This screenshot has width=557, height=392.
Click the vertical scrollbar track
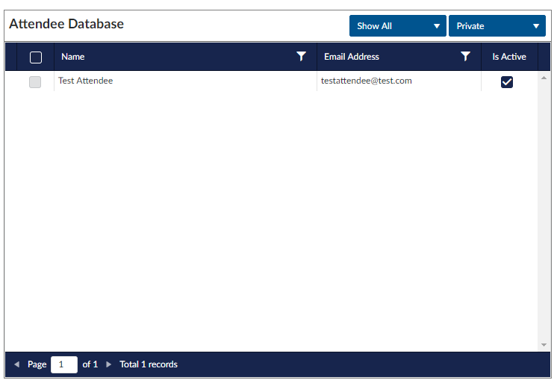(x=544, y=209)
